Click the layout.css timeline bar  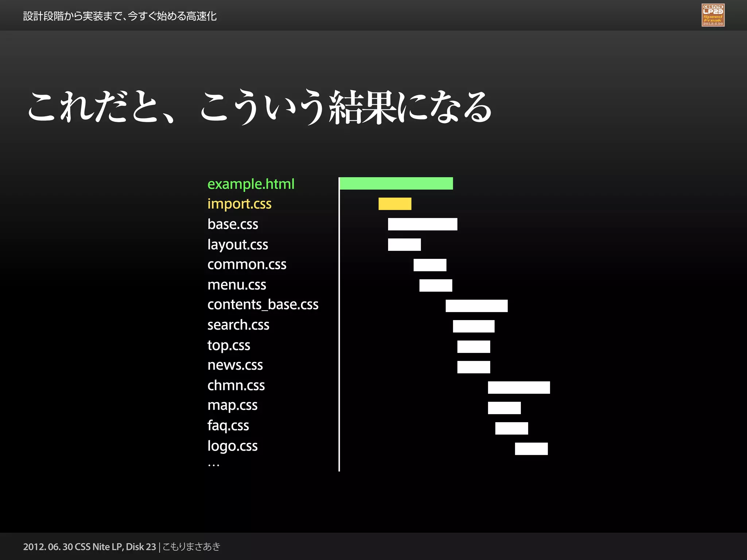click(x=405, y=245)
